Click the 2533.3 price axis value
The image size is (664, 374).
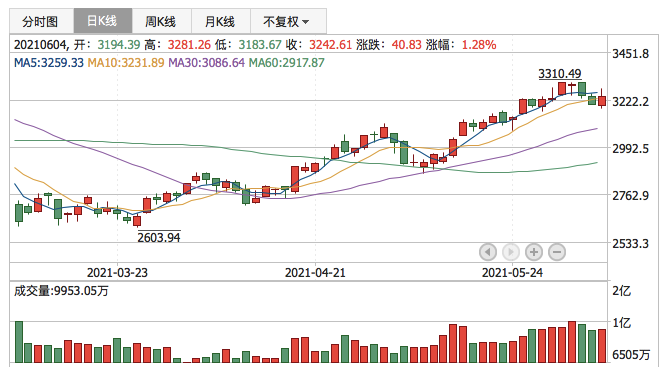click(631, 244)
